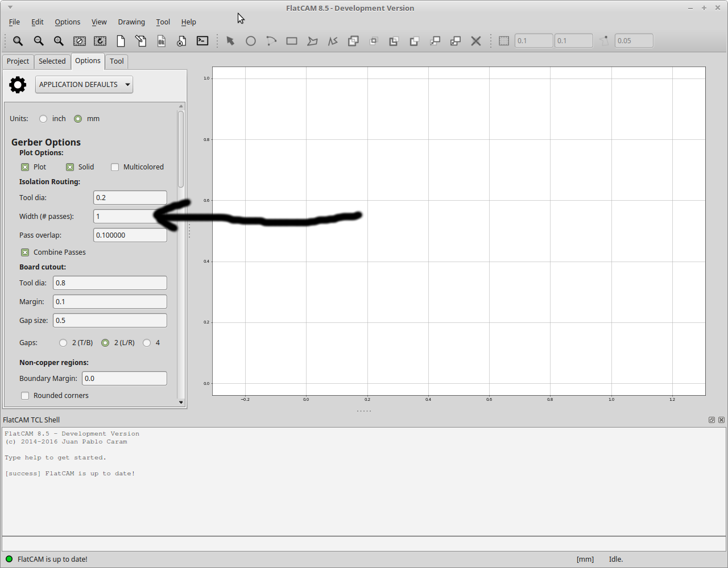
Task: Open the Drawing menu
Action: click(131, 22)
